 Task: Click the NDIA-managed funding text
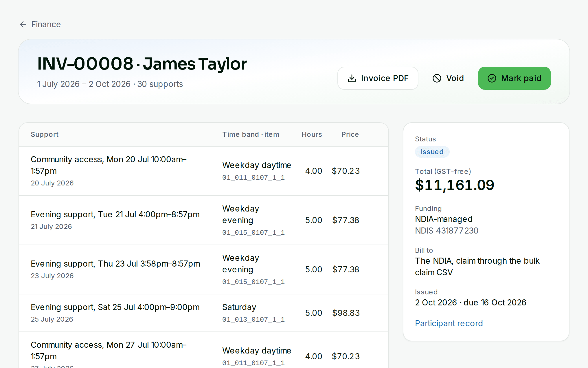point(444,219)
